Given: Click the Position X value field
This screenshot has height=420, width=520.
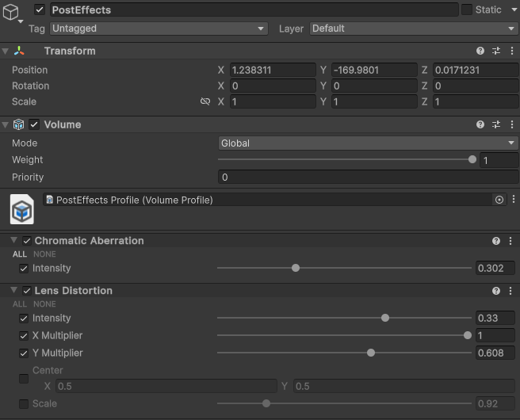Looking at the screenshot, I should pyautogui.click(x=273, y=70).
